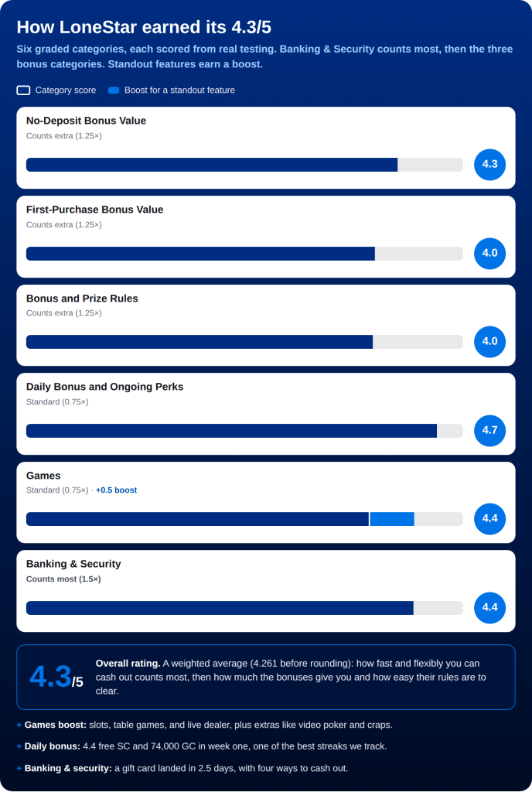532x792 pixels.
Task: Click the 4.0 badge for Bonus and Prize Rules
Action: tap(489, 342)
